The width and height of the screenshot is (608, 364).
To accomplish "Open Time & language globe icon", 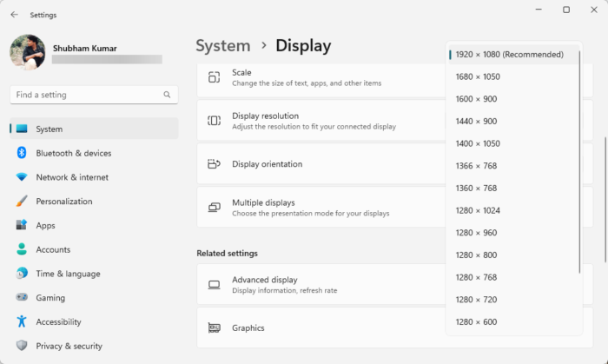I will [x=22, y=274].
